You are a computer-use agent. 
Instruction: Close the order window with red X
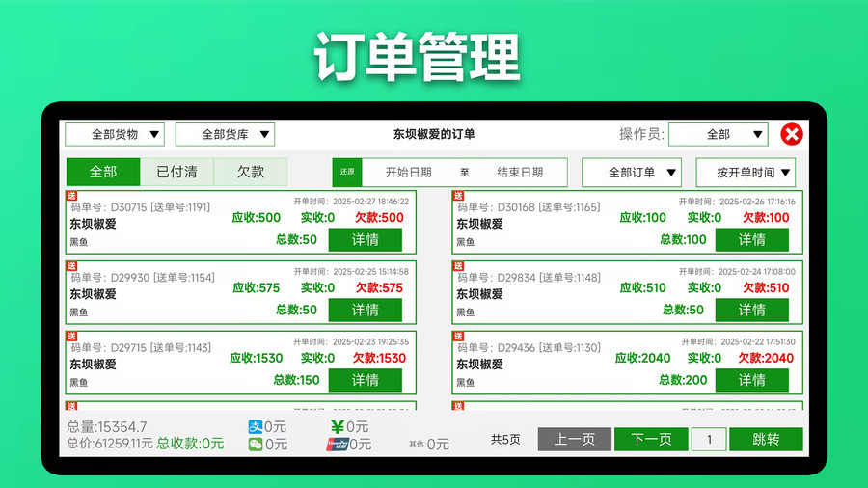(x=791, y=134)
